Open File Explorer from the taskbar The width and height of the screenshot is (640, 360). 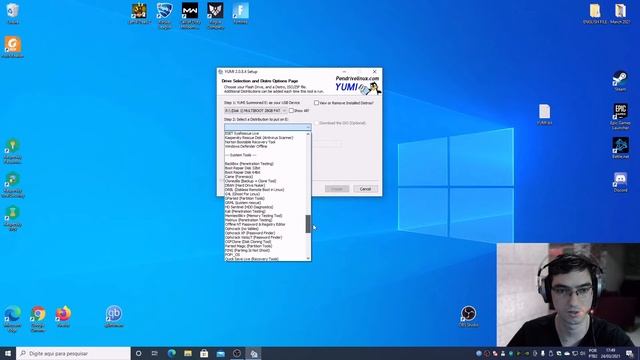pos(188,353)
